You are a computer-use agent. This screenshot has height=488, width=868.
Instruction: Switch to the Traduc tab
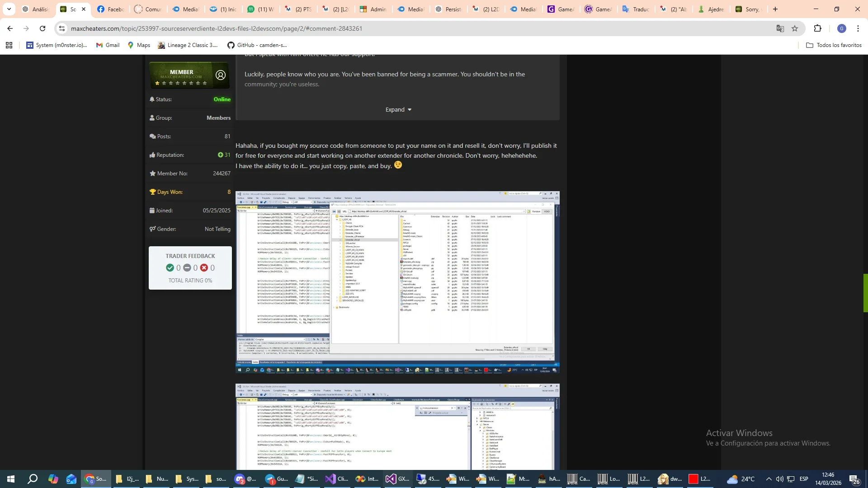tap(636, 9)
